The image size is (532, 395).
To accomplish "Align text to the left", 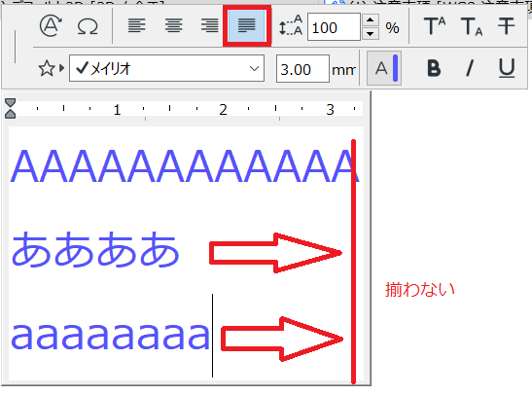I will click(137, 26).
